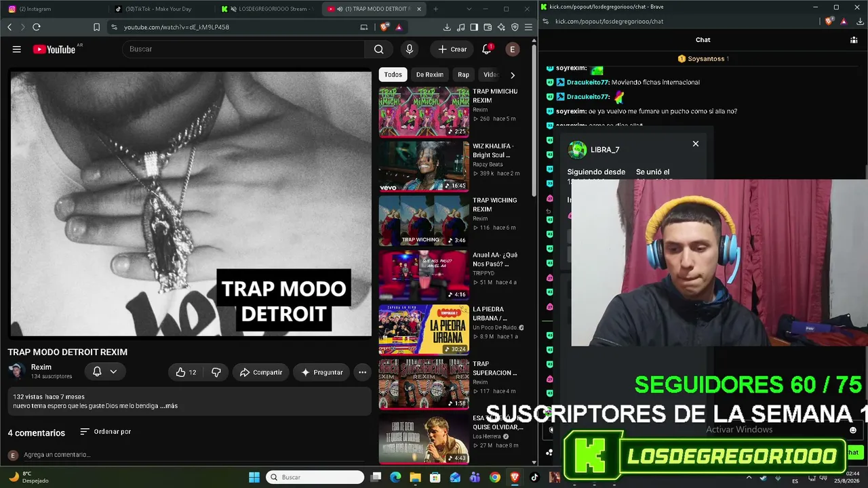Viewport: 868px width, 488px height.
Task: Toggle the Brave sidebar panel
Action: click(475, 27)
